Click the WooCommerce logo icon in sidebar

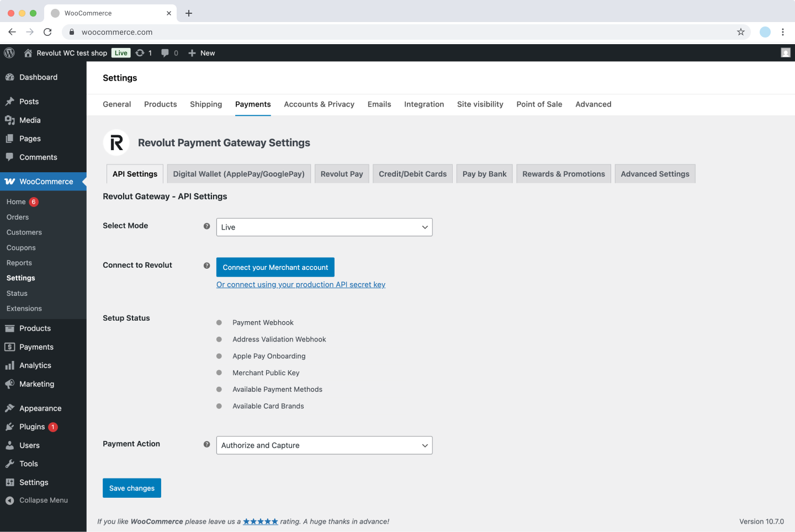coord(10,182)
